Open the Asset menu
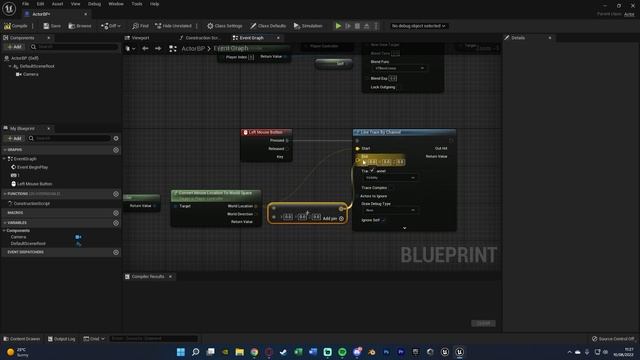The image size is (640, 360). (58, 4)
